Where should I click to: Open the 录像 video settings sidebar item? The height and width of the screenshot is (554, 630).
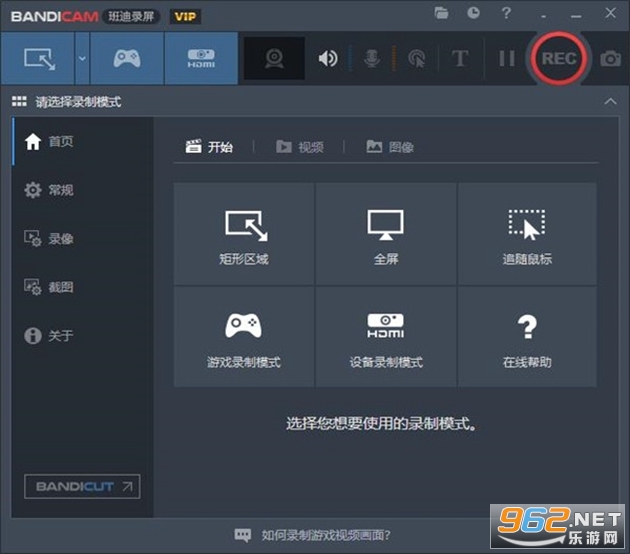(x=82, y=239)
